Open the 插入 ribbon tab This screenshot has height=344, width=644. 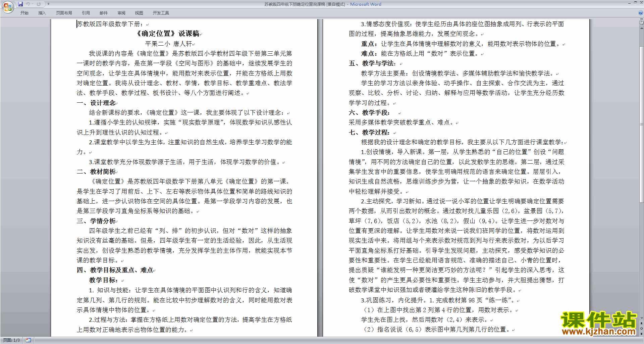click(x=42, y=13)
